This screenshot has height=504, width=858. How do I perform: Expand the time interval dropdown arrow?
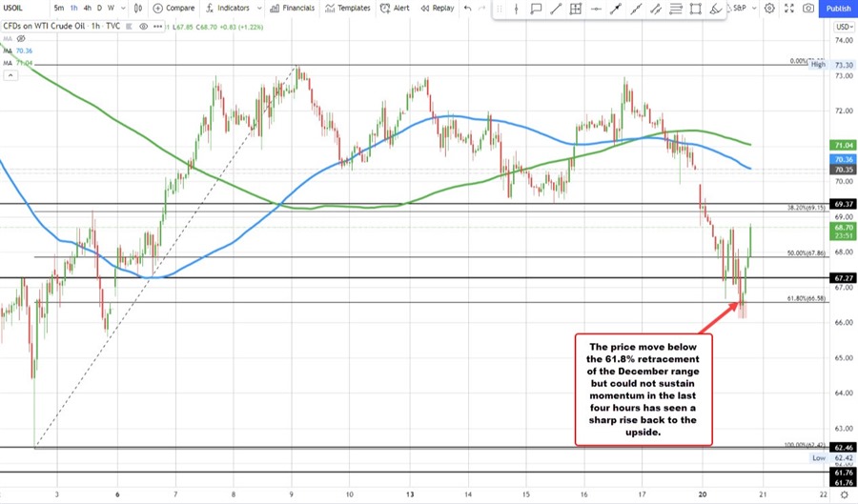(x=123, y=9)
